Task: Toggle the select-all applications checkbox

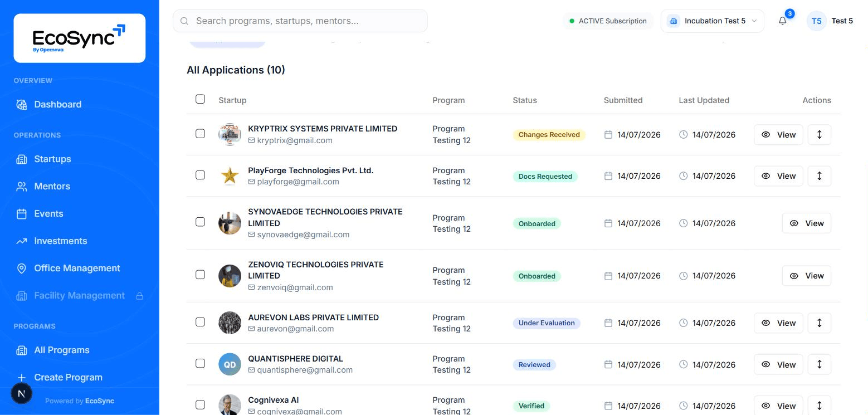Action: point(201,99)
